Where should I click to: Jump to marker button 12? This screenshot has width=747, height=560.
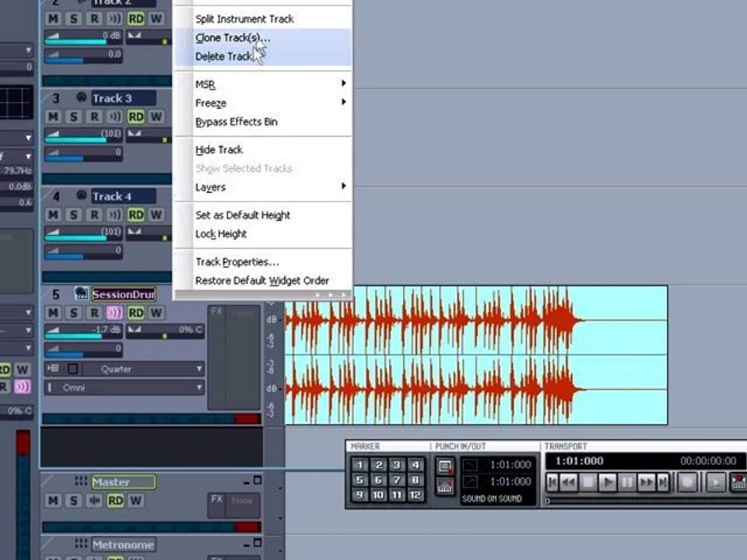click(416, 495)
